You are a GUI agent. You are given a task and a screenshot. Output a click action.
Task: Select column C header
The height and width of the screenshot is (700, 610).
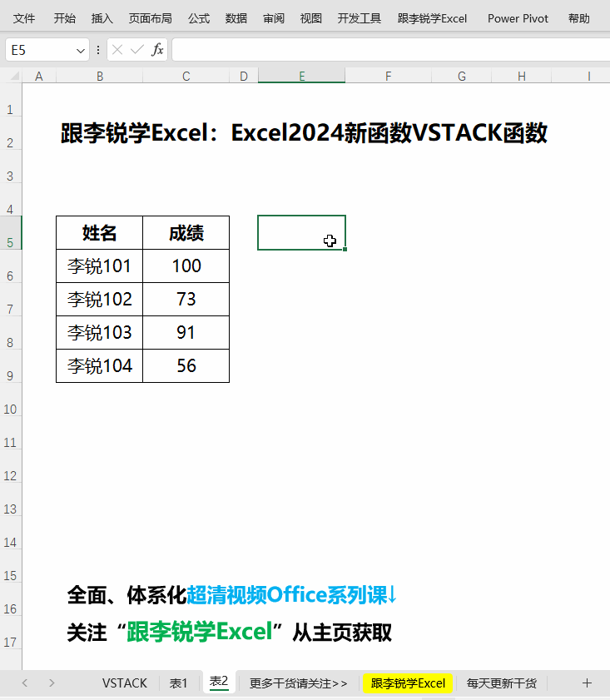(x=186, y=76)
